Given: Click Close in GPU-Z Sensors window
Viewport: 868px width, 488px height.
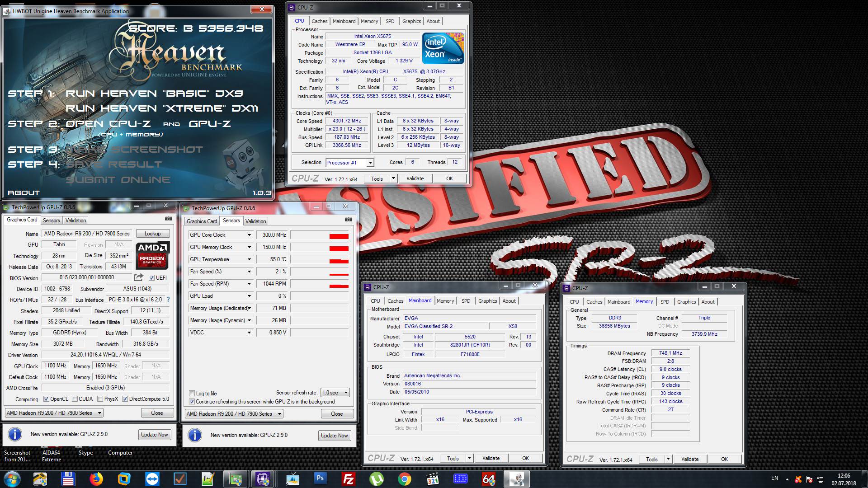Looking at the screenshot, I should pos(337,414).
